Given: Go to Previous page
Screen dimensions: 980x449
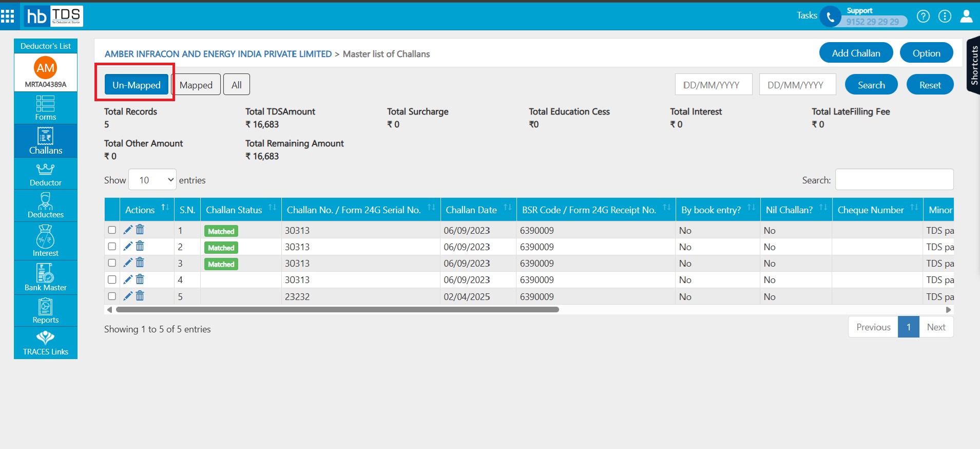Looking at the screenshot, I should coord(873,327).
